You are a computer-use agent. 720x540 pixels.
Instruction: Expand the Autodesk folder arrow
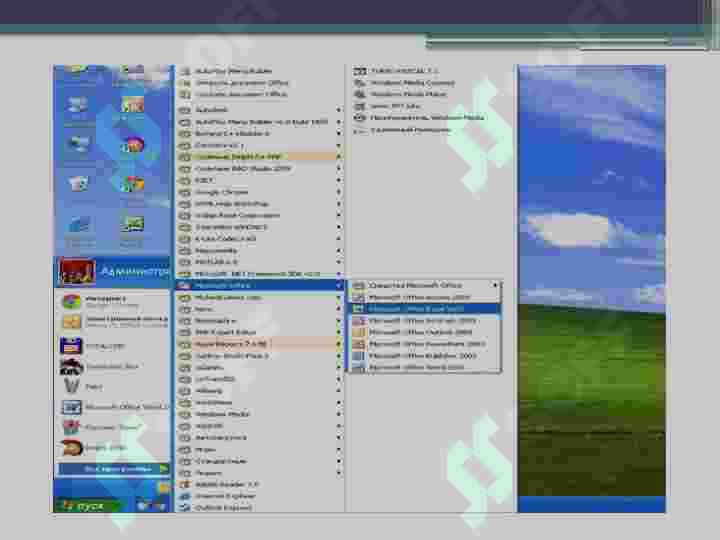339,110
